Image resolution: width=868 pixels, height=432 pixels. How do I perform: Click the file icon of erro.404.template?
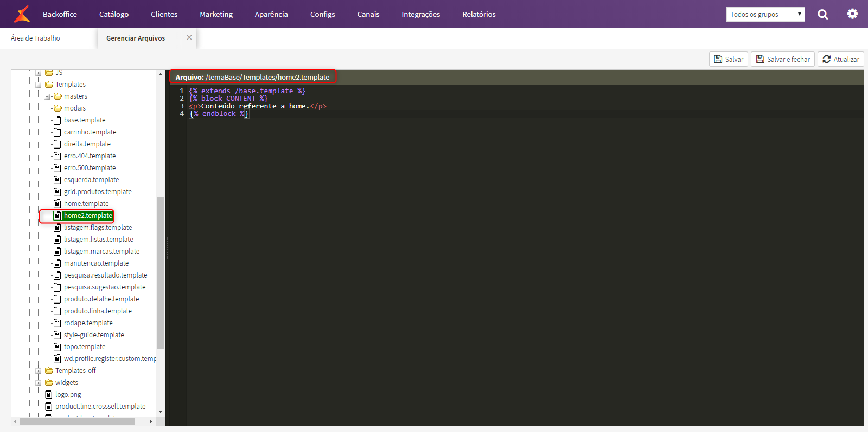58,156
